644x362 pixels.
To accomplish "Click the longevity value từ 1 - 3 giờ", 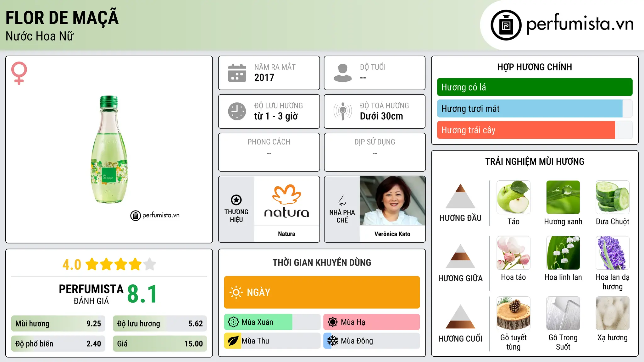I will tap(276, 116).
